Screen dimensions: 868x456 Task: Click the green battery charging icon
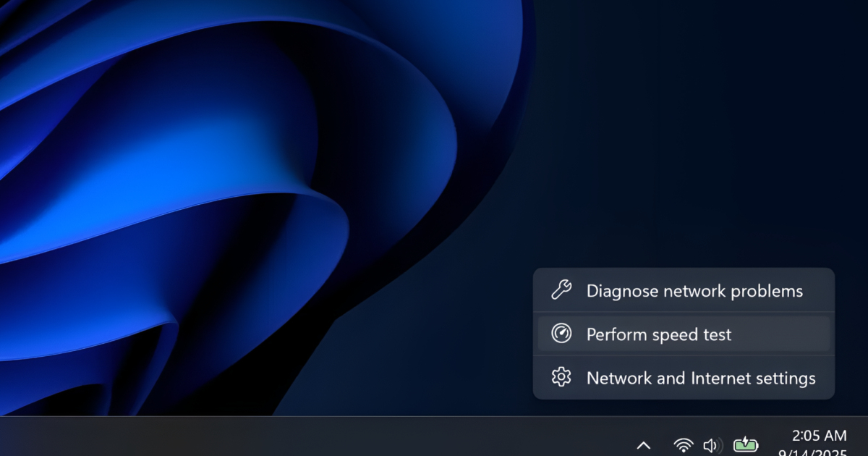coord(746,444)
